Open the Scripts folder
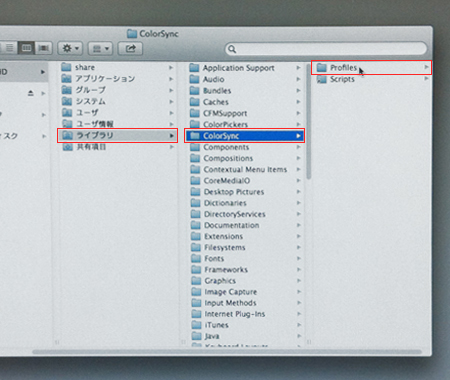Viewport: 450px width, 380px height. pyautogui.click(x=372, y=79)
